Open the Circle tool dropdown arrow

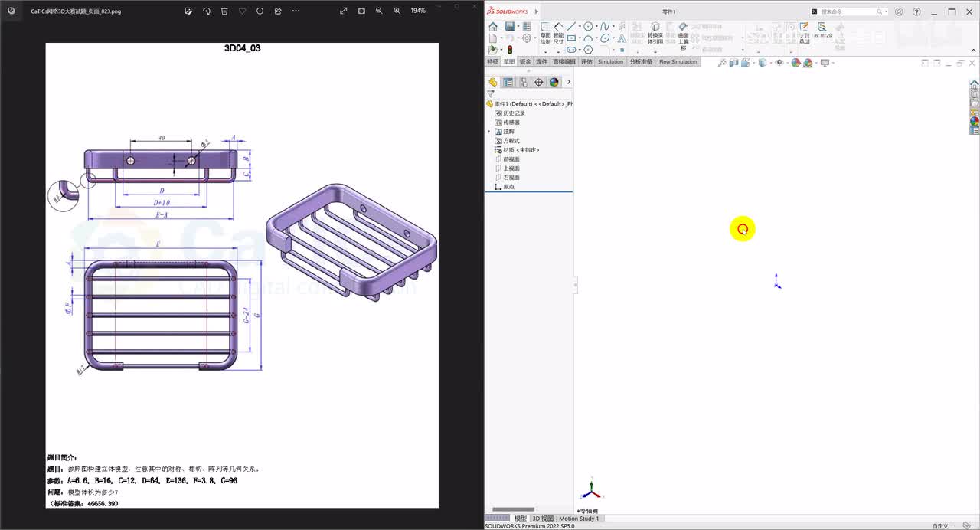click(596, 27)
